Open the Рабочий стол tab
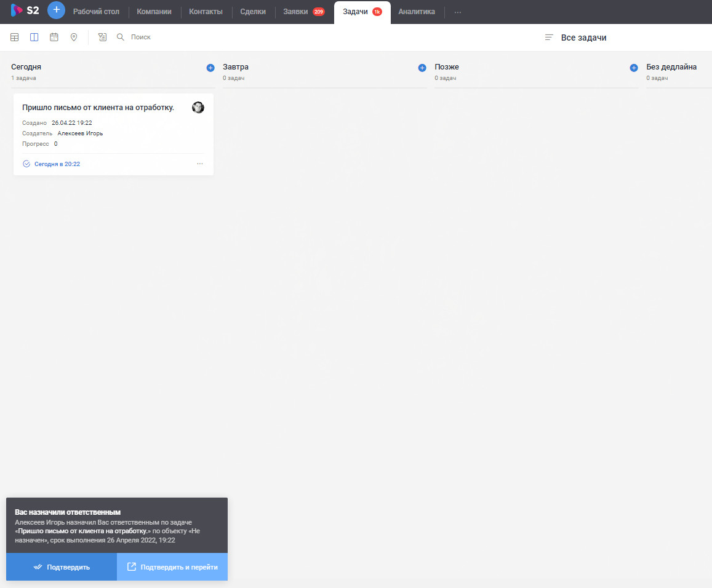Viewport: 712px width, 588px height. [x=96, y=12]
